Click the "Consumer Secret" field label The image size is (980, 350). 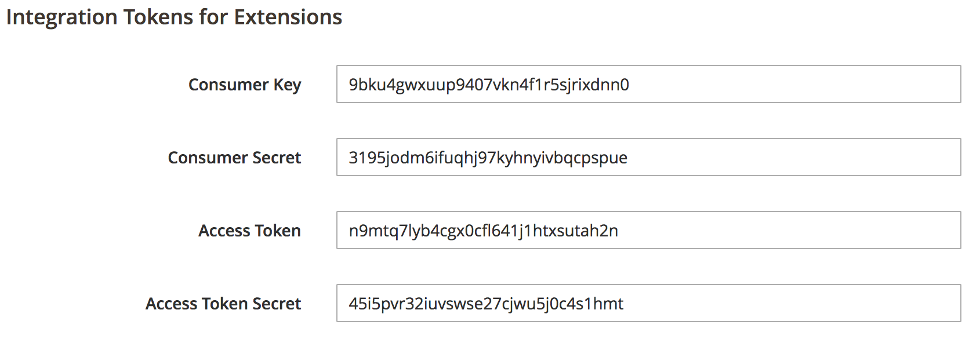(234, 158)
